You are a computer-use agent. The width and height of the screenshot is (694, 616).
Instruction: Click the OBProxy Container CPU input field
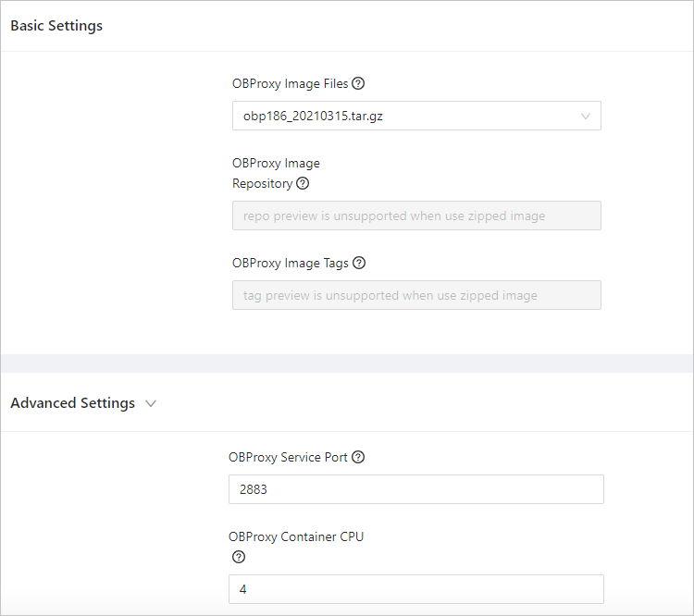click(x=415, y=589)
